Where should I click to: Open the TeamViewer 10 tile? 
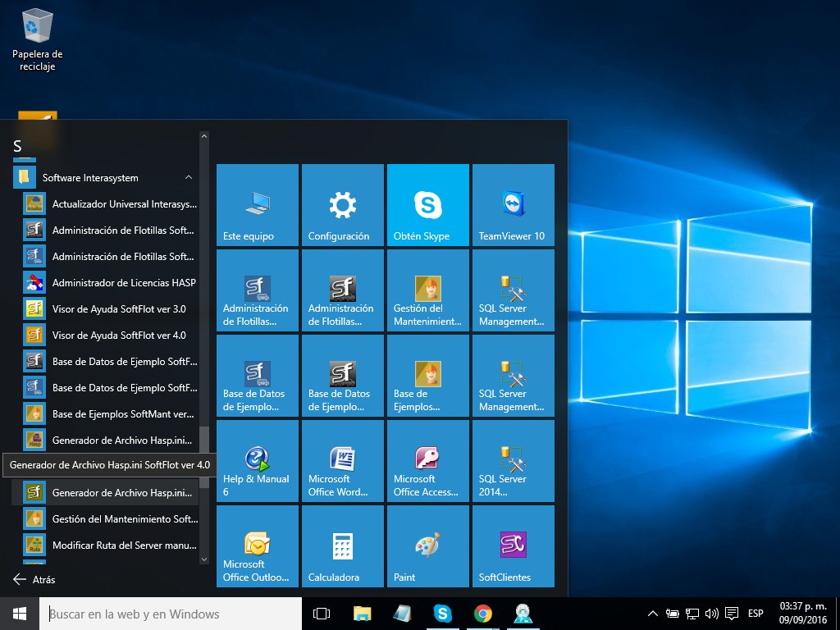(x=513, y=205)
